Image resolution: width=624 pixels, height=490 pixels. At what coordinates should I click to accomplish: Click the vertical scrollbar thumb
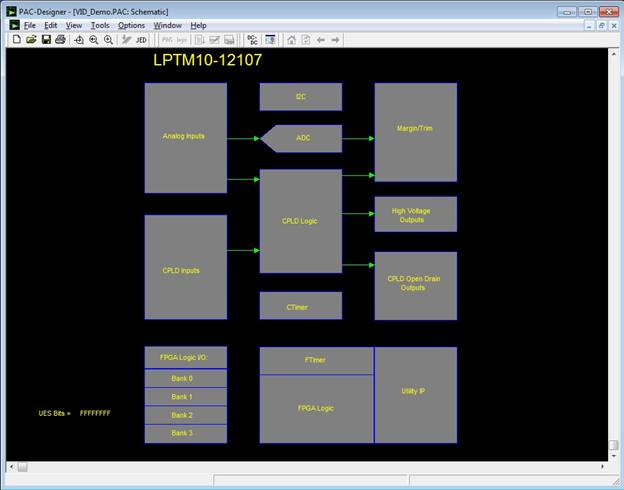pos(614,445)
